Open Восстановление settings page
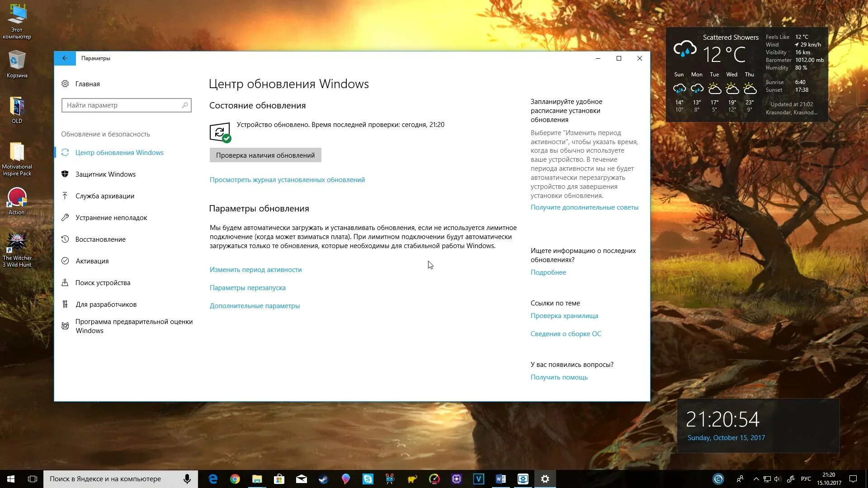 100,239
